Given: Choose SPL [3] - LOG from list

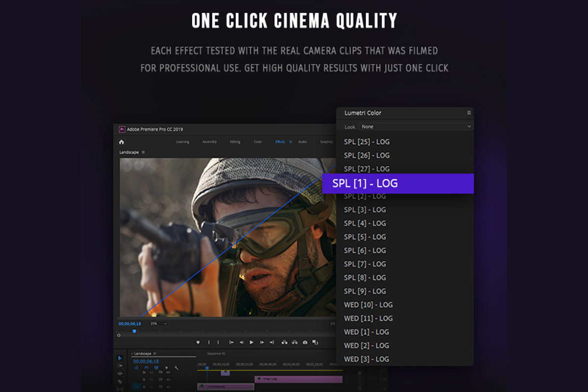Looking at the screenshot, I should 365,210.
